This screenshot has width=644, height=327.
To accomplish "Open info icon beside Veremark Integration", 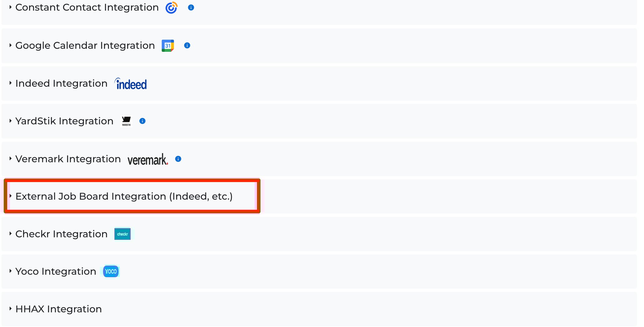I will click(x=178, y=159).
